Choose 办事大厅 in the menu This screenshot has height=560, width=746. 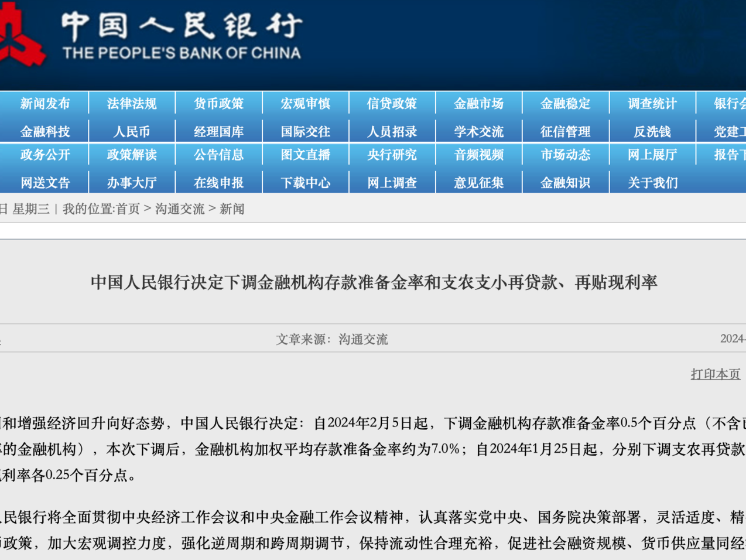pyautogui.click(x=132, y=183)
